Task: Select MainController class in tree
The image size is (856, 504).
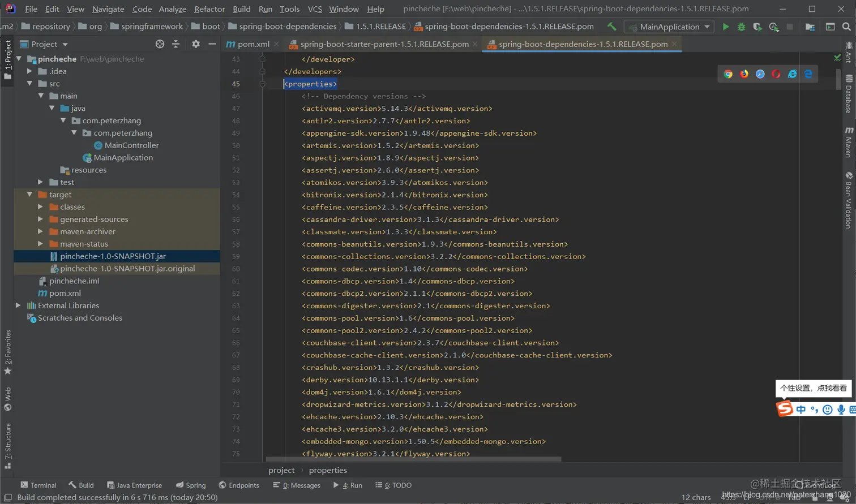Action: click(131, 145)
